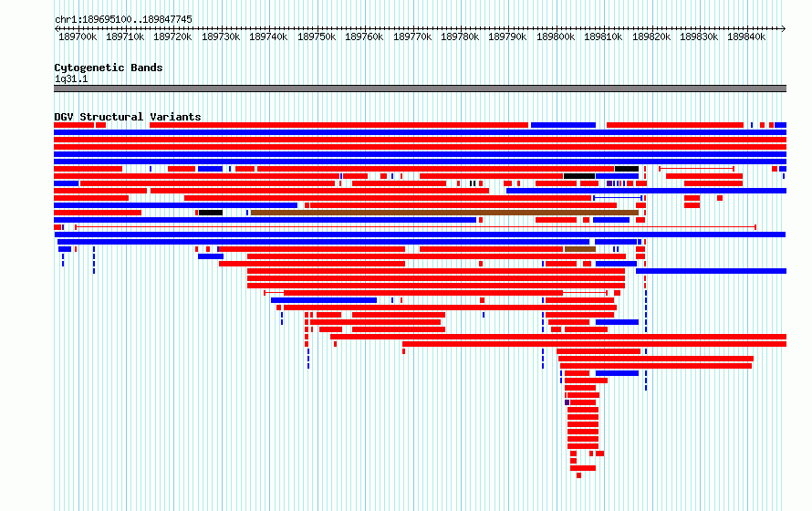The height and width of the screenshot is (511, 812).
Task: Click the 189800k ruler label
Action: [556, 36]
